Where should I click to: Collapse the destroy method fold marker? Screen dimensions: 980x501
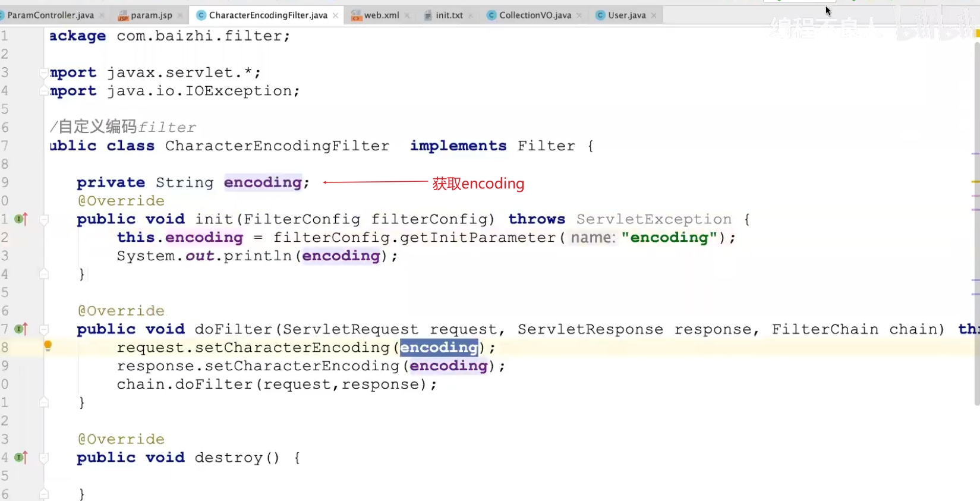(44, 458)
